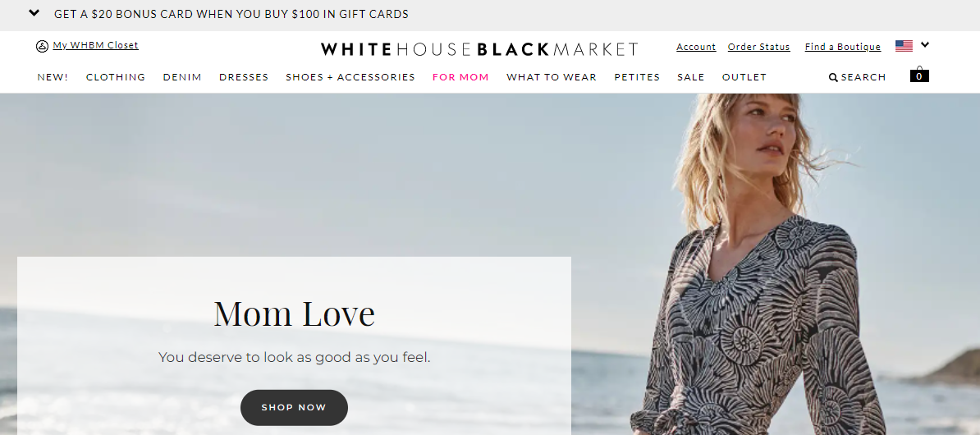Open the CLOTHING menu
The height and width of the screenshot is (435, 980).
tap(116, 77)
